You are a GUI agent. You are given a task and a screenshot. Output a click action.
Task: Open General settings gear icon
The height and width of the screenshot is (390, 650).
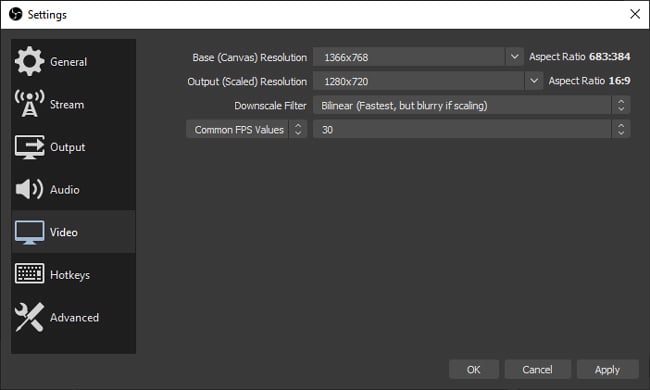[x=29, y=61]
